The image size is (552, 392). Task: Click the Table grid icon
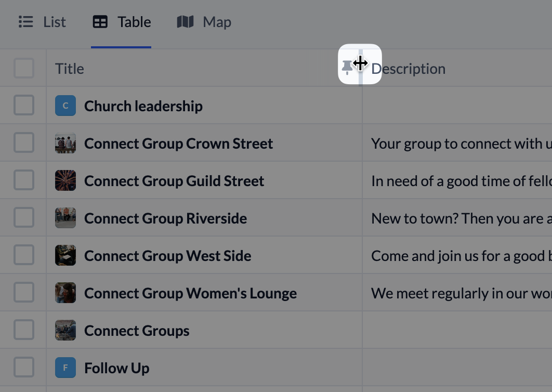100,22
